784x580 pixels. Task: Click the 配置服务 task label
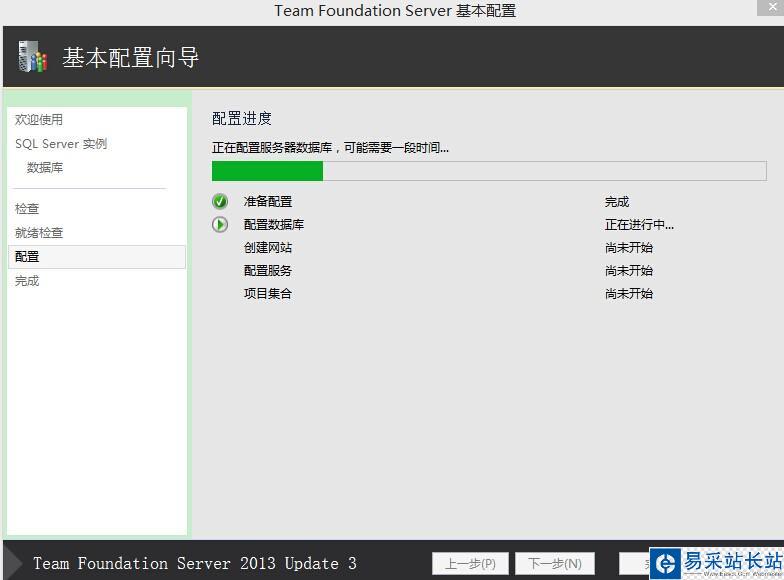coord(268,270)
